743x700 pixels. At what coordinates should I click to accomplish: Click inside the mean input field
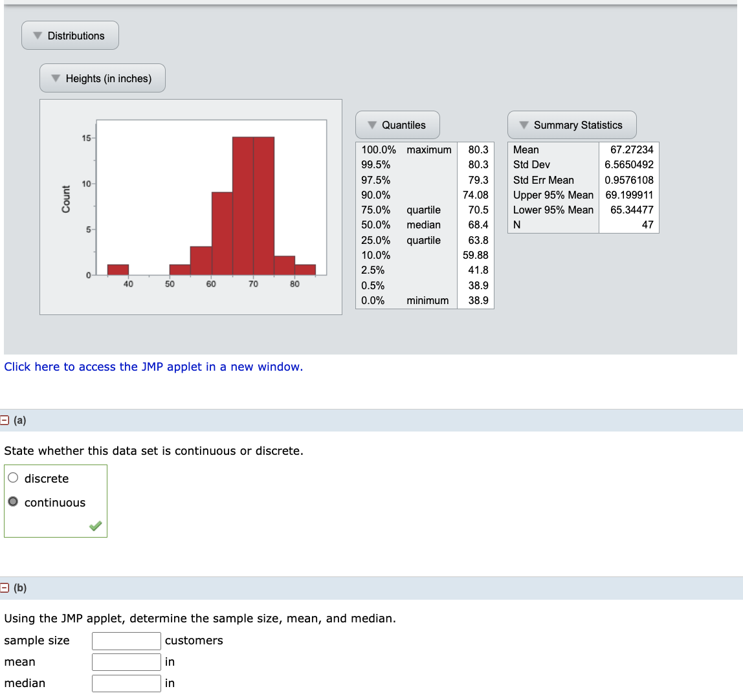point(126,662)
